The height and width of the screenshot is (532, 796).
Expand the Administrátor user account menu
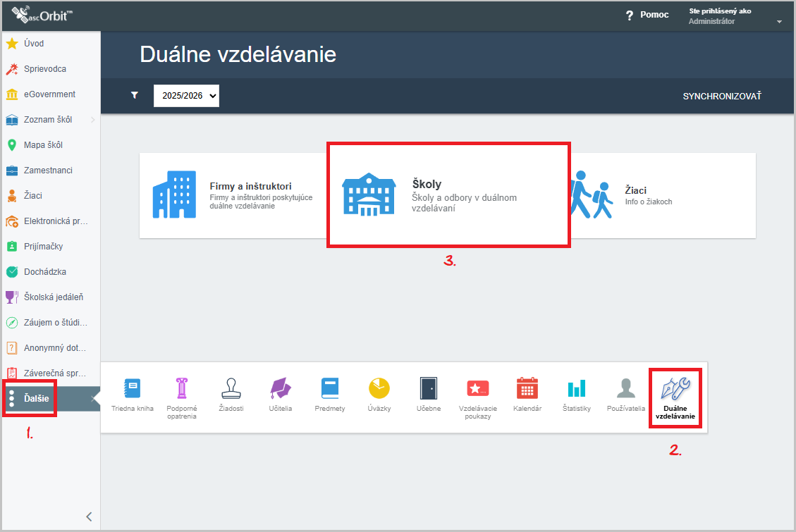(779, 22)
